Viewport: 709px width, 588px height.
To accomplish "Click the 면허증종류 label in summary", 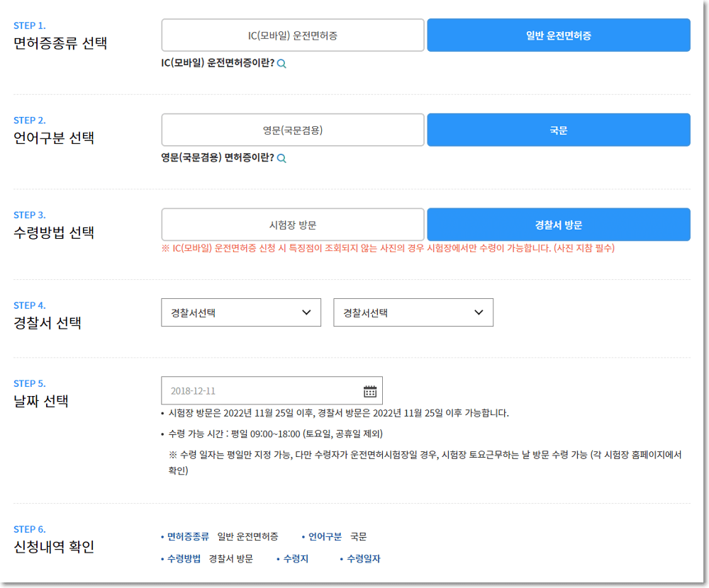I will [x=188, y=537].
